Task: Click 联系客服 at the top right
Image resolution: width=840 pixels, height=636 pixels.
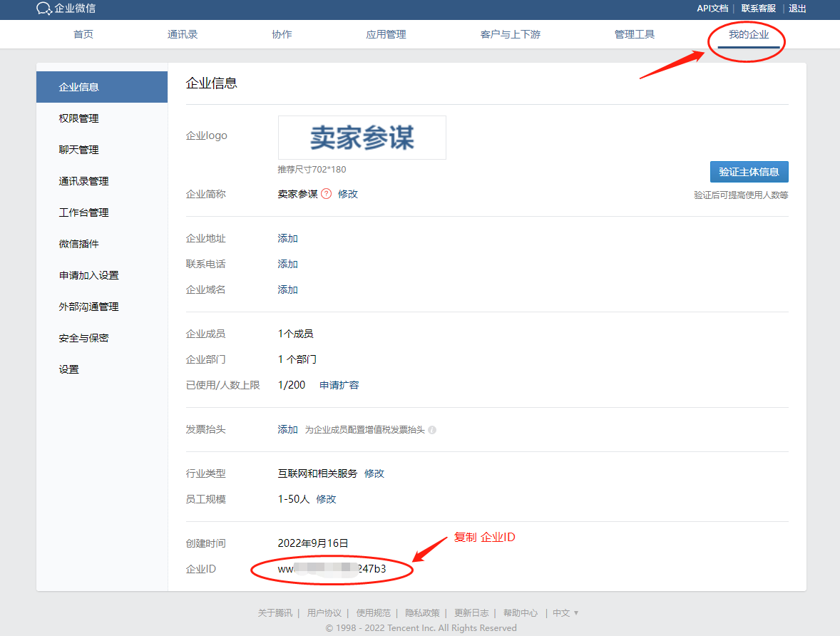Action: click(x=758, y=9)
